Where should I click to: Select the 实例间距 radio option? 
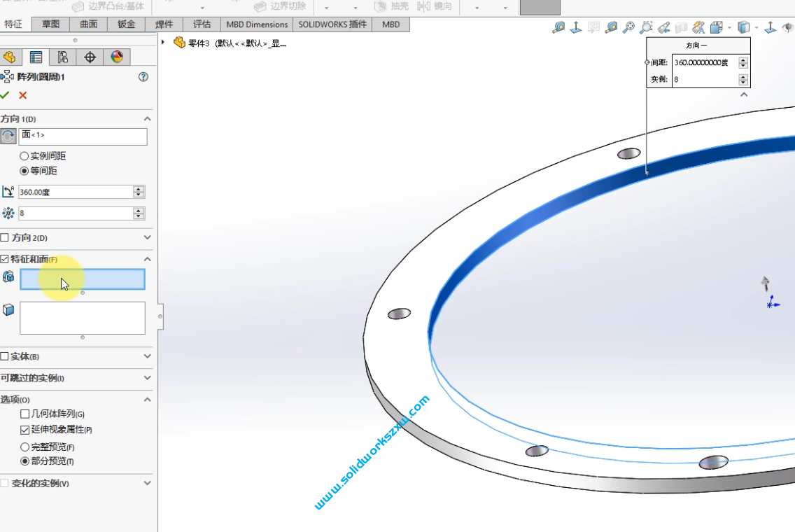click(24, 156)
